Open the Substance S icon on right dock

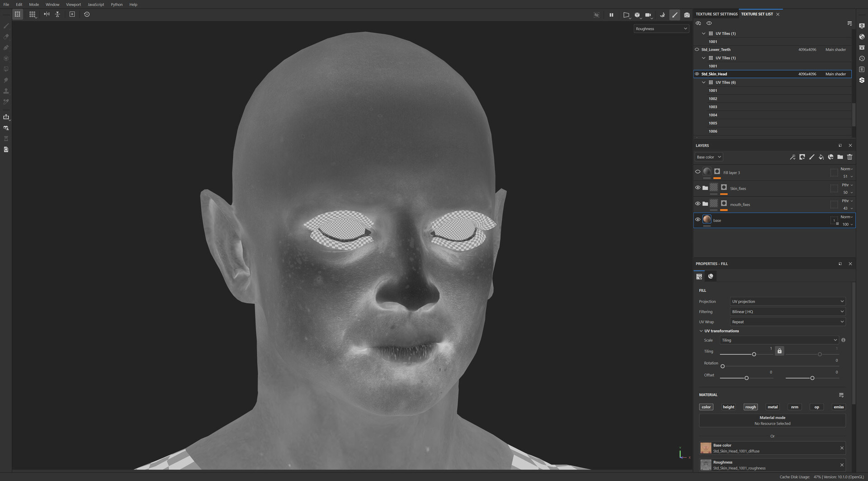tap(862, 80)
